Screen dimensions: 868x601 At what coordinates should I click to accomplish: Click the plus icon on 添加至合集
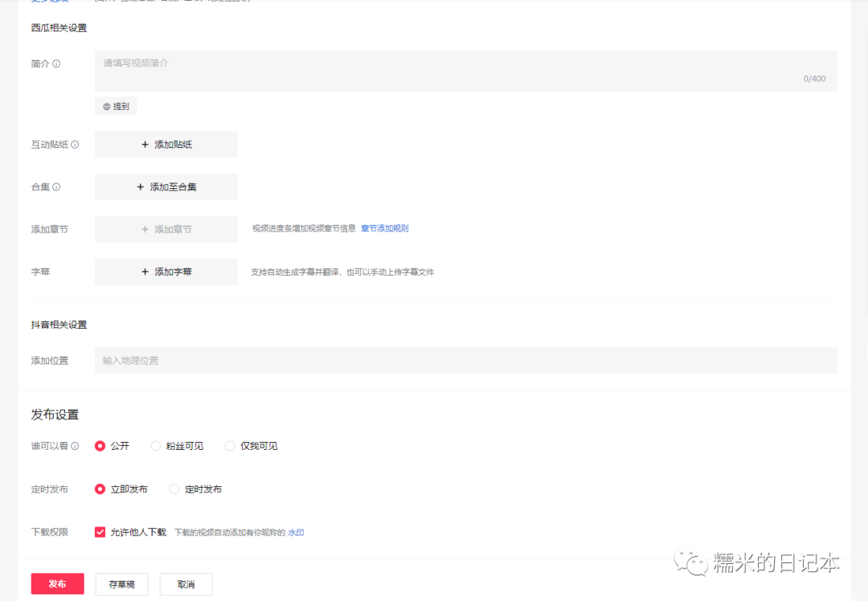point(141,186)
